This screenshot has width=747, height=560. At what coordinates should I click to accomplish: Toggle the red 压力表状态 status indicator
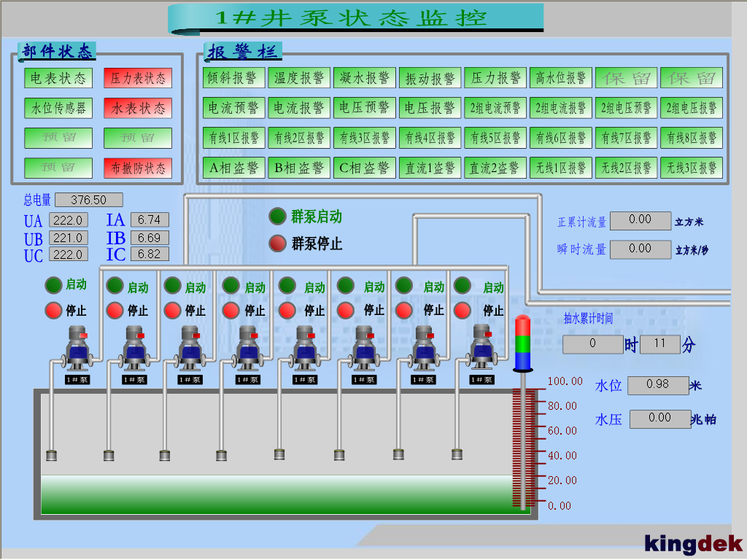pyautogui.click(x=138, y=78)
